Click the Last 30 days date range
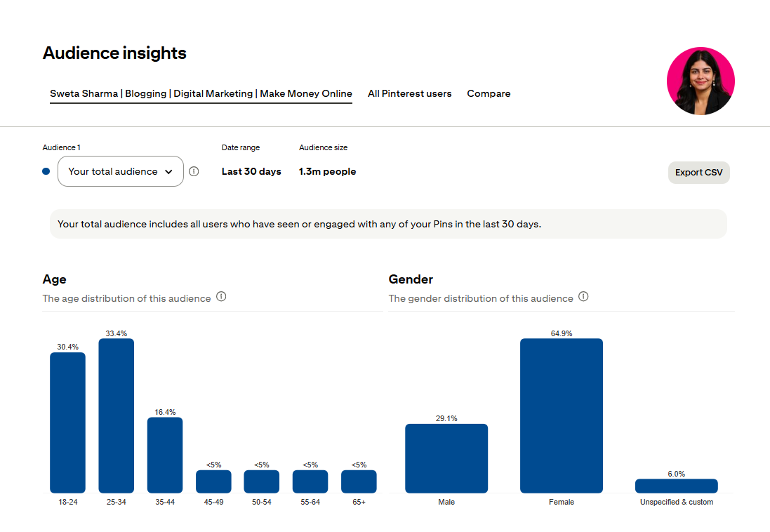770x532 pixels. 251,171
